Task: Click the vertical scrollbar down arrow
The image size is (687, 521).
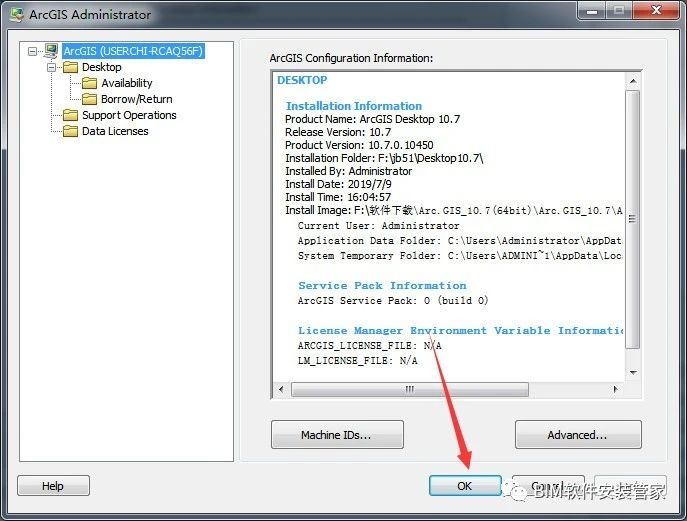Action: tap(633, 372)
